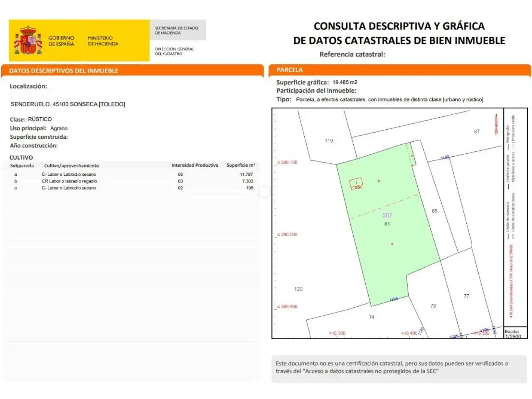The height and width of the screenshot is (399, 532).
Task: Click the Año construcción label
Action: (34, 145)
